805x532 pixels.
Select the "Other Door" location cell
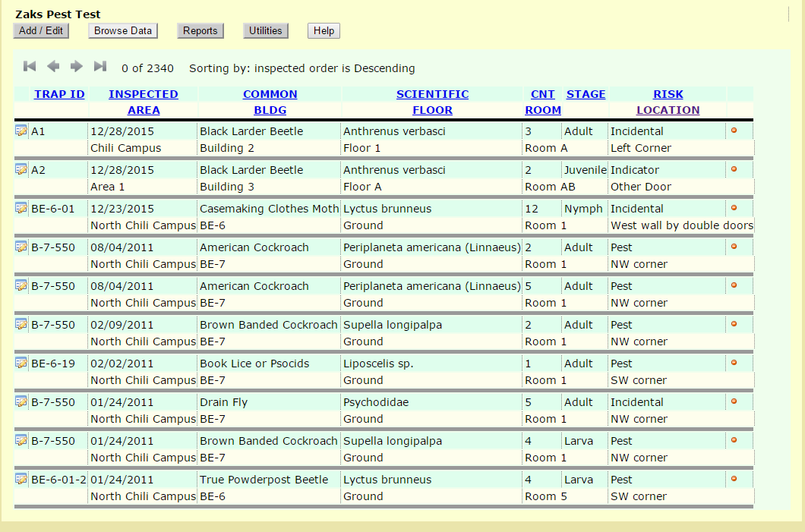tap(641, 187)
